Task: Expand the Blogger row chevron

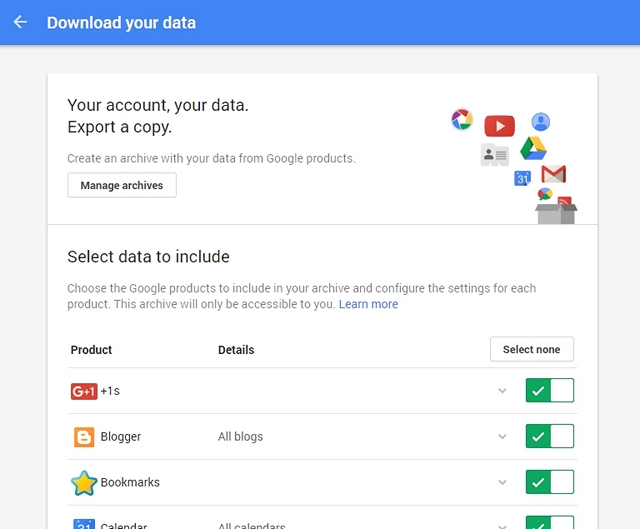Action: (502, 436)
